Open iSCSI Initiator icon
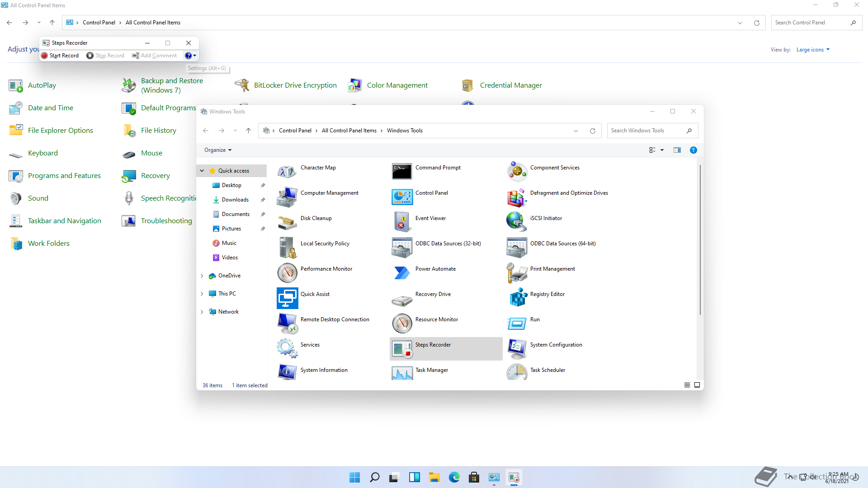Screen dimensions: 868x488 point(517,222)
